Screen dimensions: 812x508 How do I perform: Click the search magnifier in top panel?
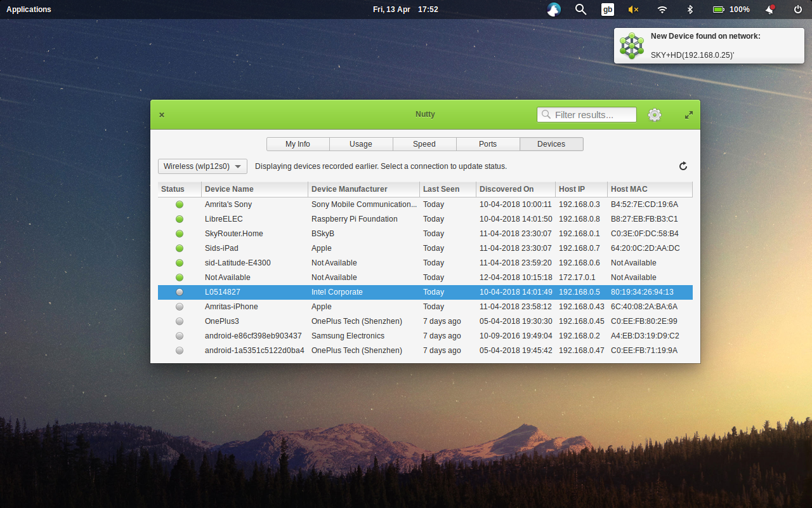[580, 10]
